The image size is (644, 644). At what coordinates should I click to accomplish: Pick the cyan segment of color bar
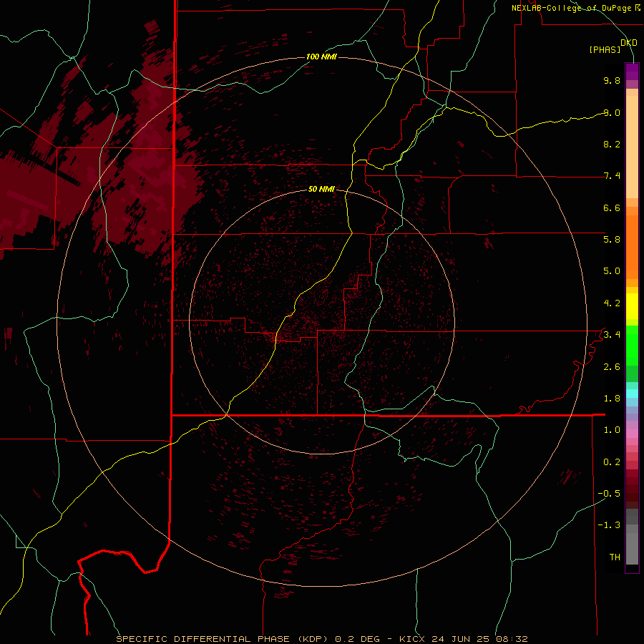pos(632,394)
